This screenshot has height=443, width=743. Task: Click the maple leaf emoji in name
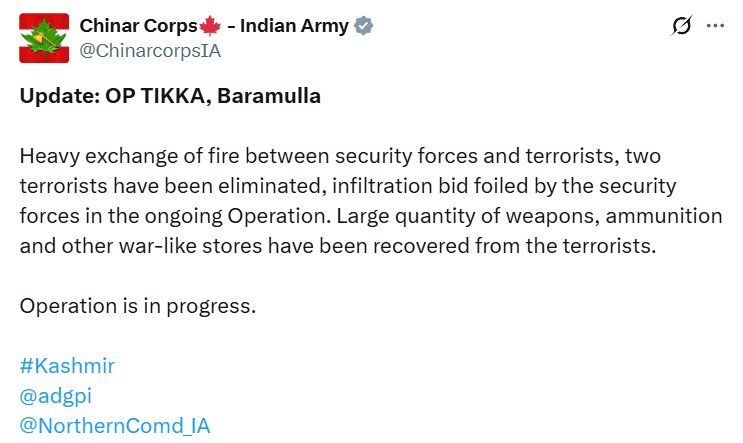[209, 27]
